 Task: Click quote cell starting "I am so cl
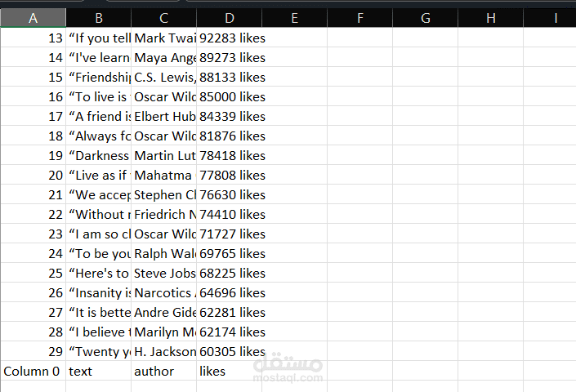pyautogui.click(x=98, y=234)
